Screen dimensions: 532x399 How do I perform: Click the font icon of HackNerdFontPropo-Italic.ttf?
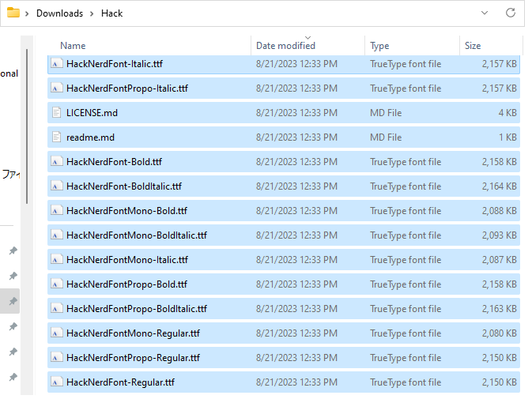pos(57,88)
